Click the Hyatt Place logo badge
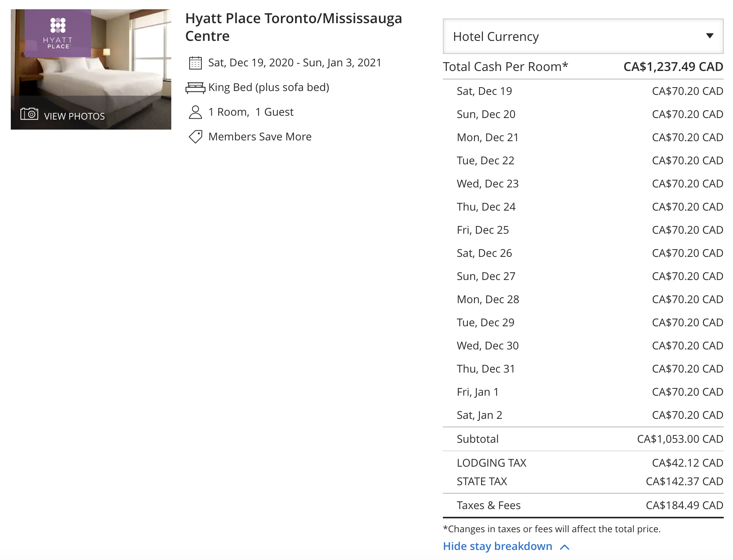 click(x=58, y=33)
